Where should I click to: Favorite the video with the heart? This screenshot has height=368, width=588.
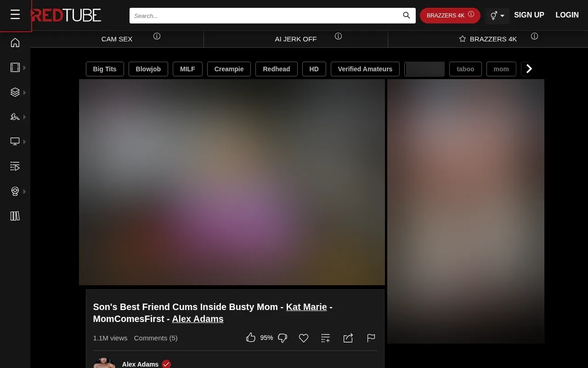pos(304,338)
